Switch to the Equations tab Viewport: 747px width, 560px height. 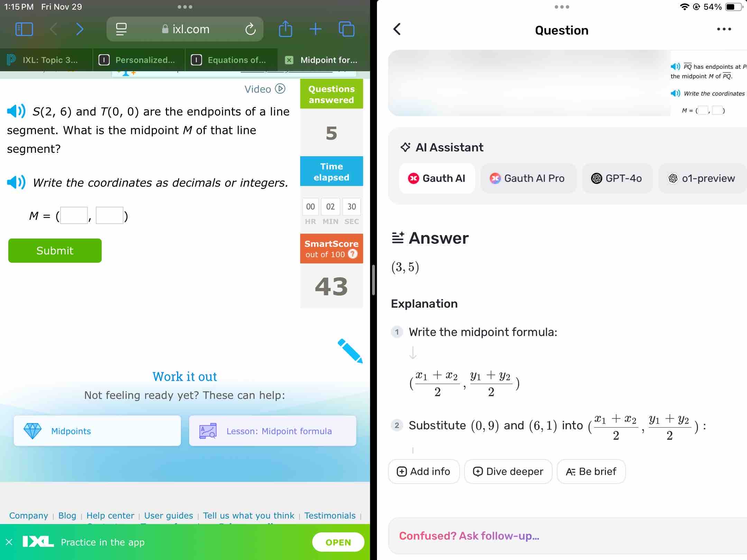pyautogui.click(x=235, y=60)
